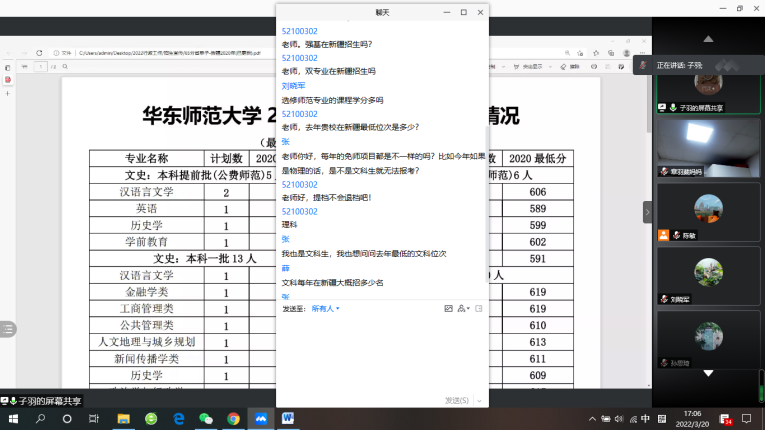Open Windows search magnifier on taskbar
Screen dimensions: 765x430
pos(40,419)
